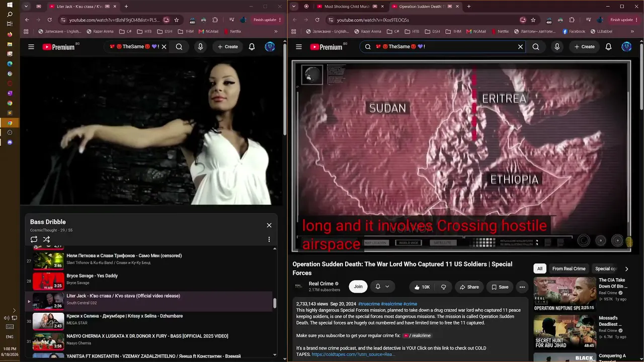Open tab search dropdown in right browser

[294, 7]
